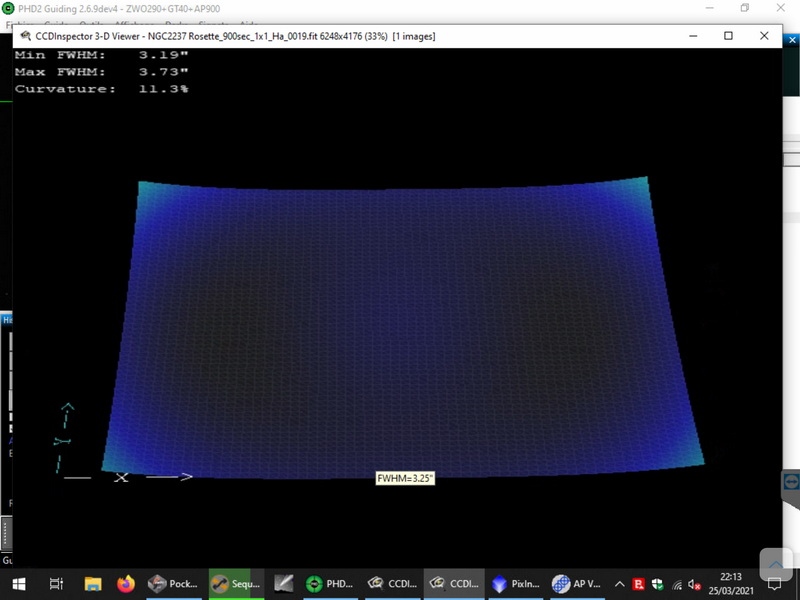
Task: Click the Max FWHM 3.73" readout
Action: 101,71
